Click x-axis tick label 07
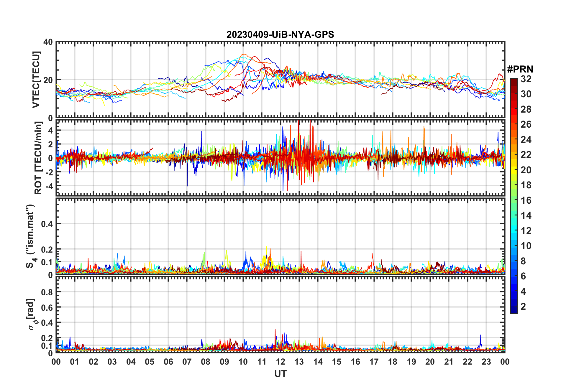The height and width of the screenshot is (392, 561). (x=187, y=362)
